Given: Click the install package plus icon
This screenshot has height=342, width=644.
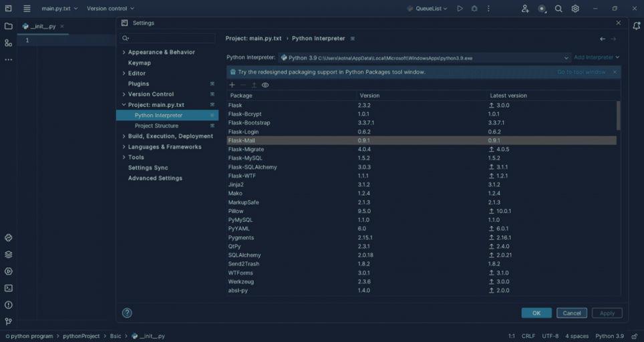Looking at the screenshot, I should point(232,85).
